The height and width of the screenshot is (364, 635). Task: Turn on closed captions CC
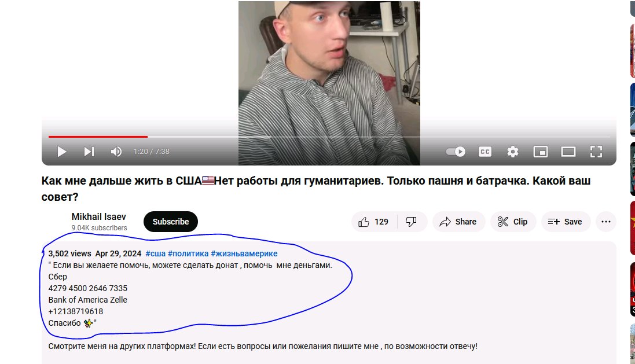point(484,152)
